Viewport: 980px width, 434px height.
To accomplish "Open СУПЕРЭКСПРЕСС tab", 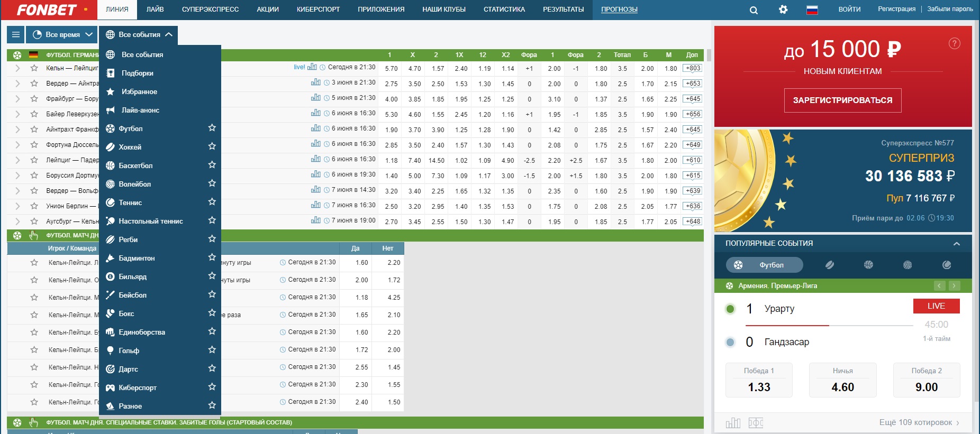I will click(210, 10).
